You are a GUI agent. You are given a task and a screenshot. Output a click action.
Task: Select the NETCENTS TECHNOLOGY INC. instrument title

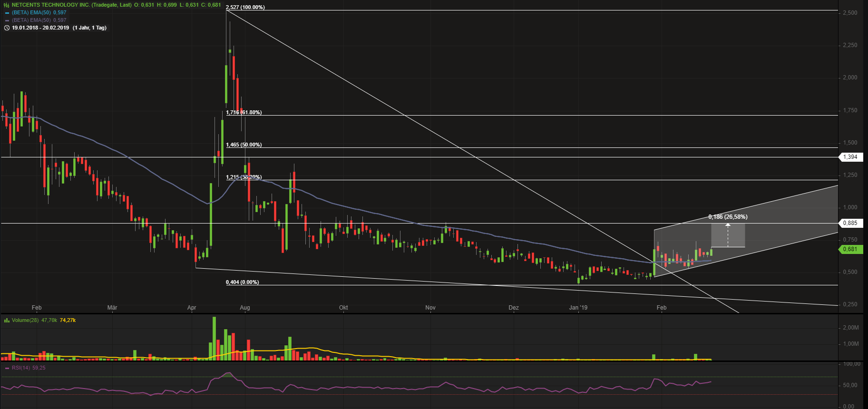pyautogui.click(x=51, y=5)
